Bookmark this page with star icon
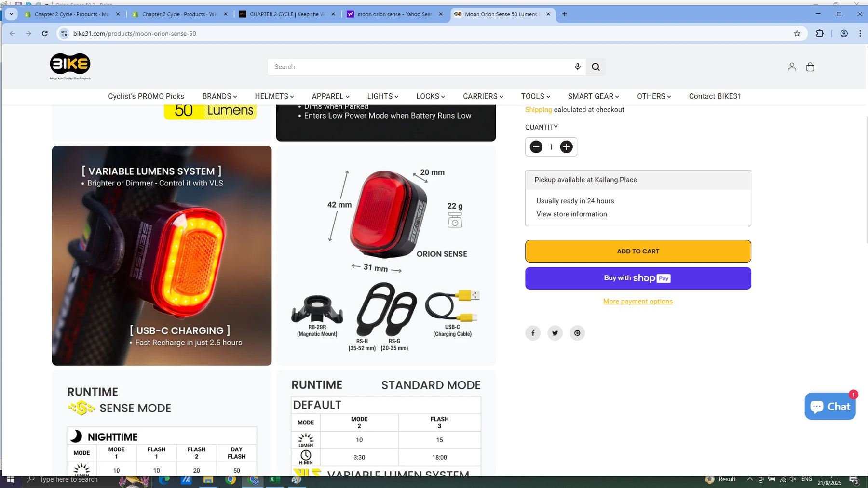Screen dimensions: 868x488 point(797,33)
